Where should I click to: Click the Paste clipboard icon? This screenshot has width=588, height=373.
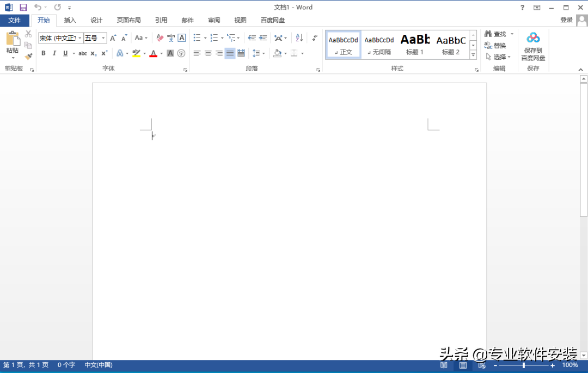13,39
